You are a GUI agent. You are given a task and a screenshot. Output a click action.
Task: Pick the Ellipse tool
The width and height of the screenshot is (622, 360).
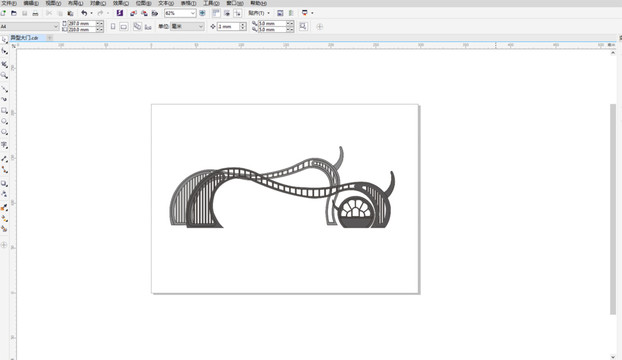coord(4,122)
